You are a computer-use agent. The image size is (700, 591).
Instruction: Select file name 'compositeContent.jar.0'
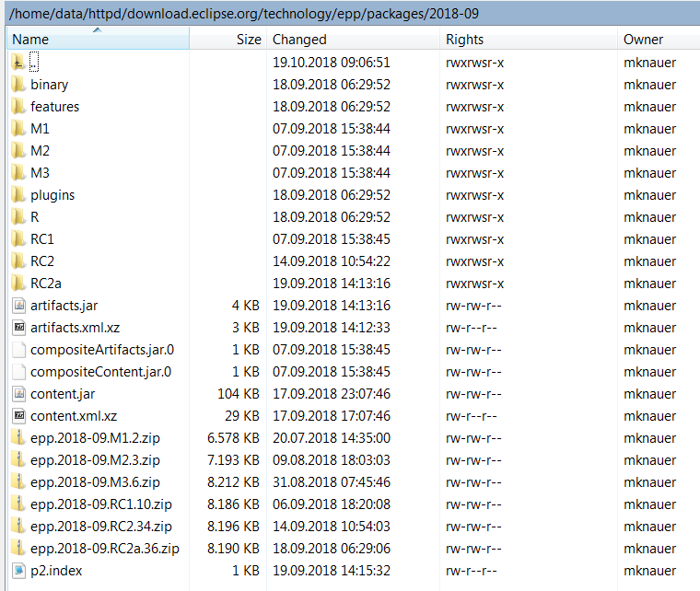100,371
